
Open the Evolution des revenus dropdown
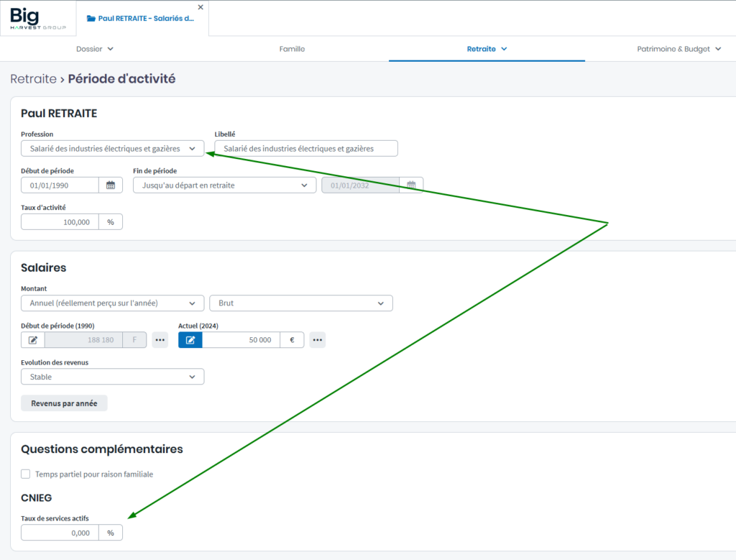[x=112, y=377]
